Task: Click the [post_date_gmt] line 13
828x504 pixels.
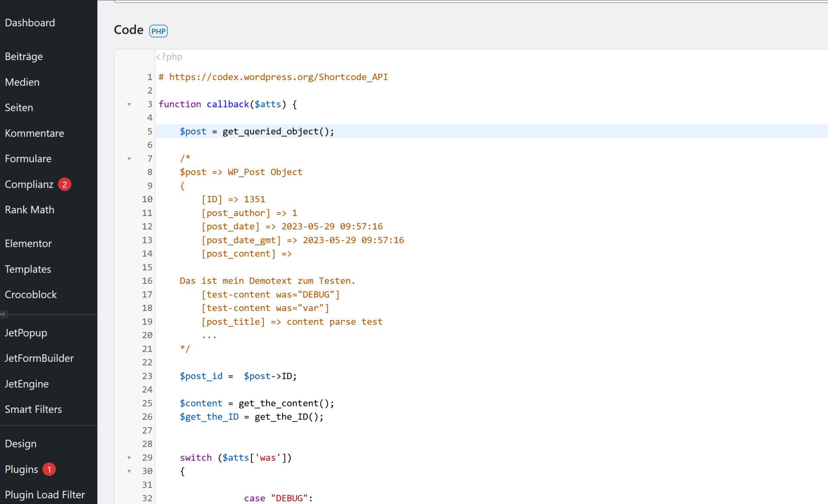Action: [x=303, y=240]
